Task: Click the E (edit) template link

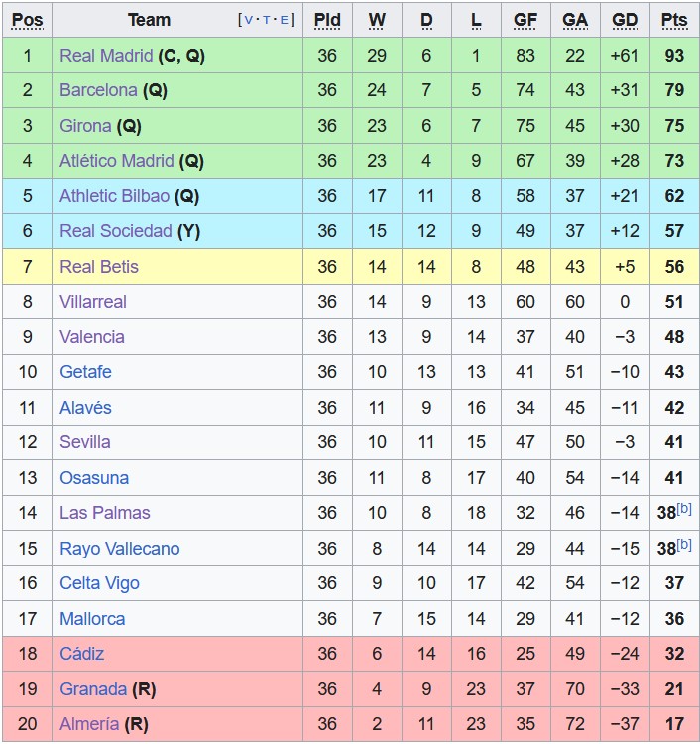Action: click(x=286, y=20)
